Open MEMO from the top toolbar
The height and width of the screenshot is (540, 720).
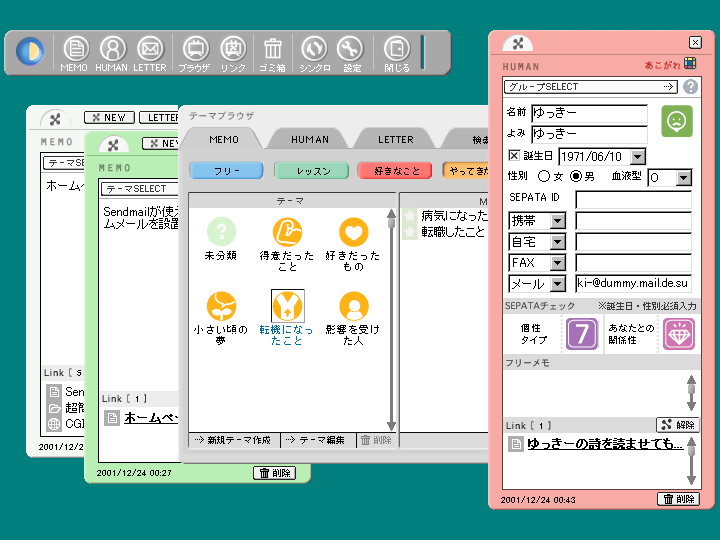click(75, 53)
